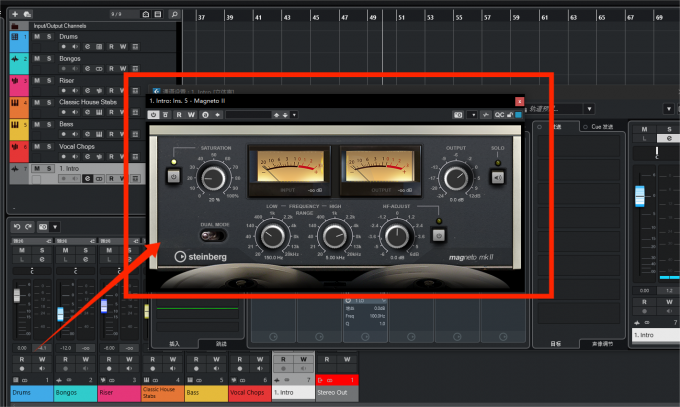The height and width of the screenshot is (407, 680).
Task: Select the Bongos channel label
Action: tap(75, 393)
